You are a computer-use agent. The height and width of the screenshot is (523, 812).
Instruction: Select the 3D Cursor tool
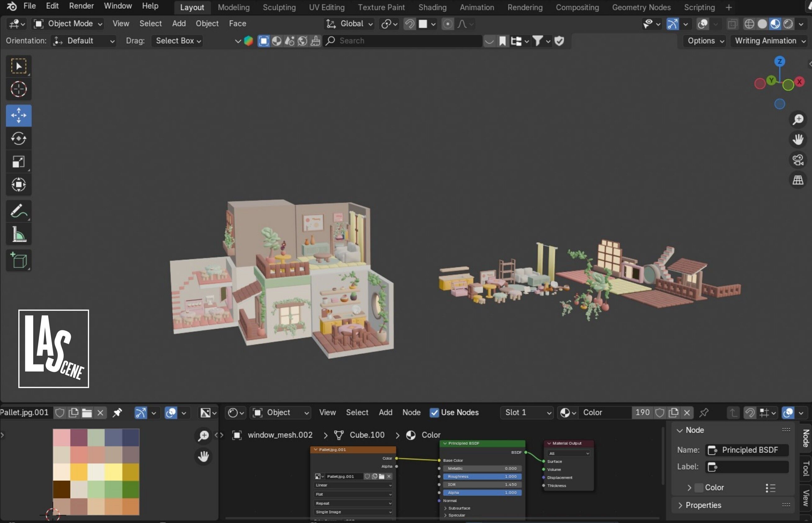pyautogui.click(x=19, y=89)
